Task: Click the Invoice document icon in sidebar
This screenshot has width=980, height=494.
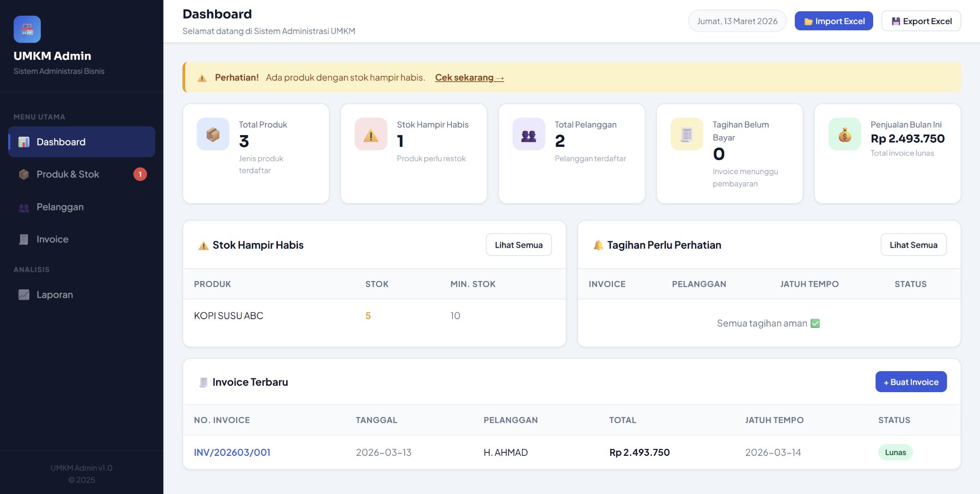Action: coord(23,239)
